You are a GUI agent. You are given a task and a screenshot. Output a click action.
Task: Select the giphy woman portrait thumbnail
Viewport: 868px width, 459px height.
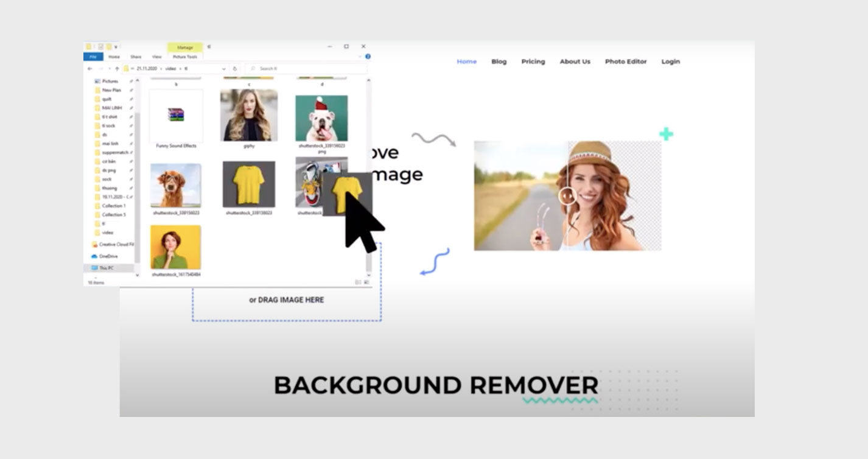(248, 116)
